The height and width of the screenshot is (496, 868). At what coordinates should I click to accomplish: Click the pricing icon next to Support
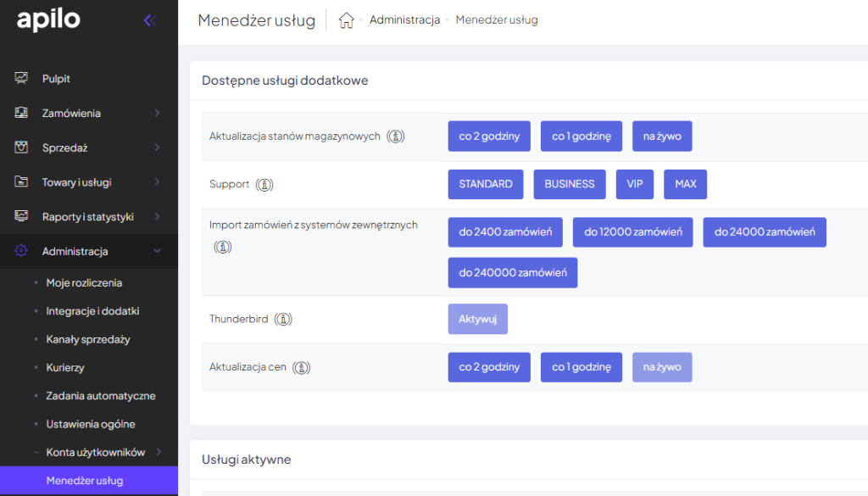click(265, 184)
